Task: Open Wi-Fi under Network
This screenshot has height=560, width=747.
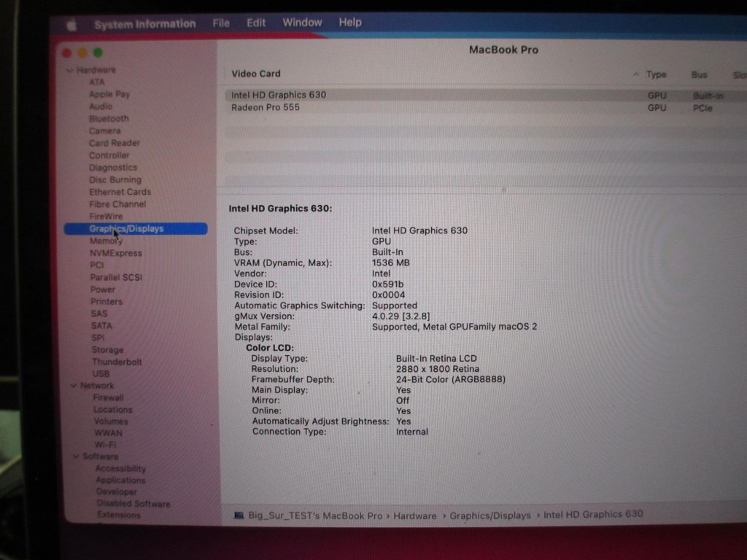Action: point(105,444)
